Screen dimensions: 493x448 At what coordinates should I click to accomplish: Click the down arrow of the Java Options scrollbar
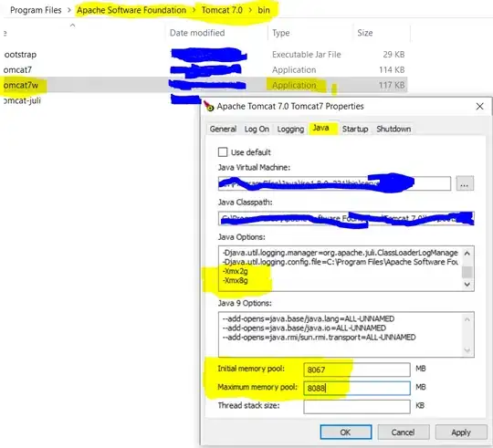pos(467,284)
